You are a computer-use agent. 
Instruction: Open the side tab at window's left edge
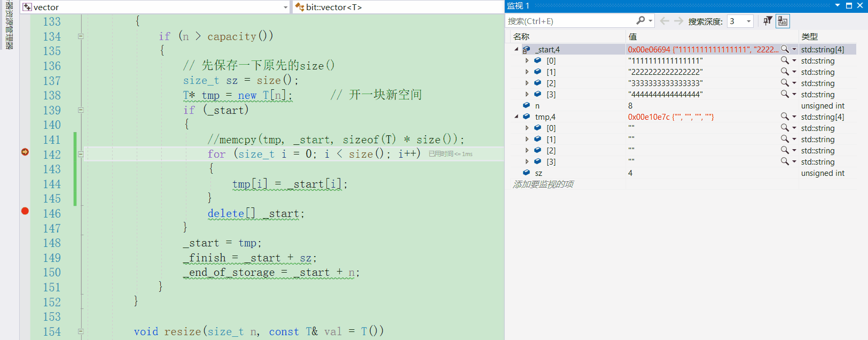click(9, 26)
